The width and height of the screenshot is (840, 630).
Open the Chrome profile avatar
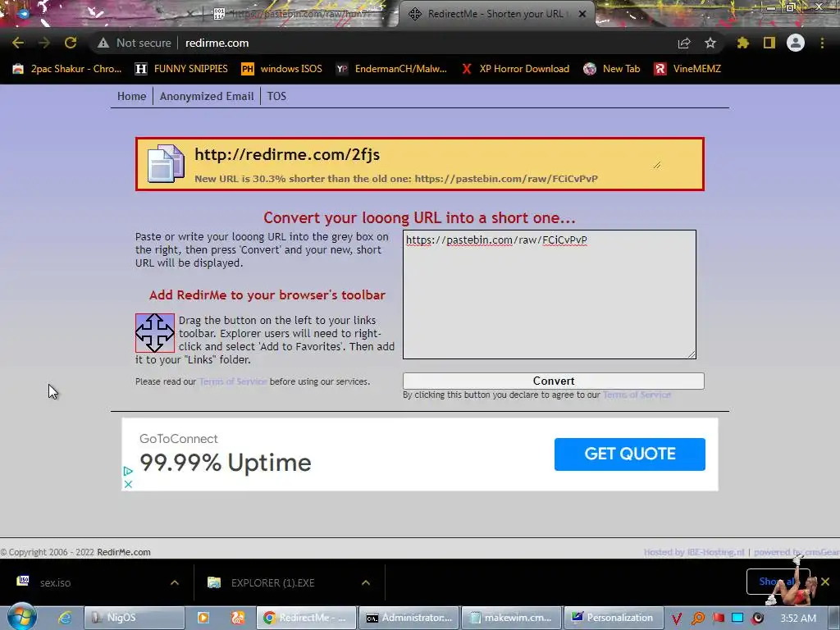pos(796,43)
